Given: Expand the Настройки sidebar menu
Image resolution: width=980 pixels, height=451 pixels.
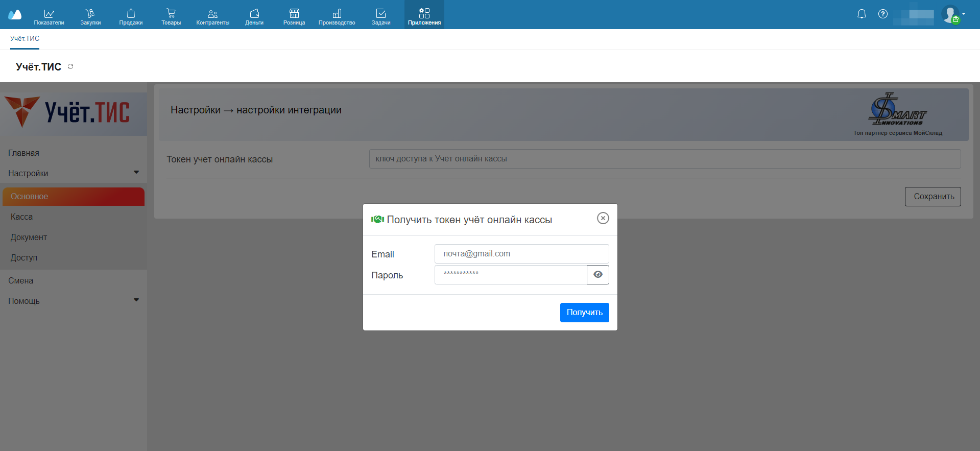Looking at the screenshot, I should coord(73,173).
